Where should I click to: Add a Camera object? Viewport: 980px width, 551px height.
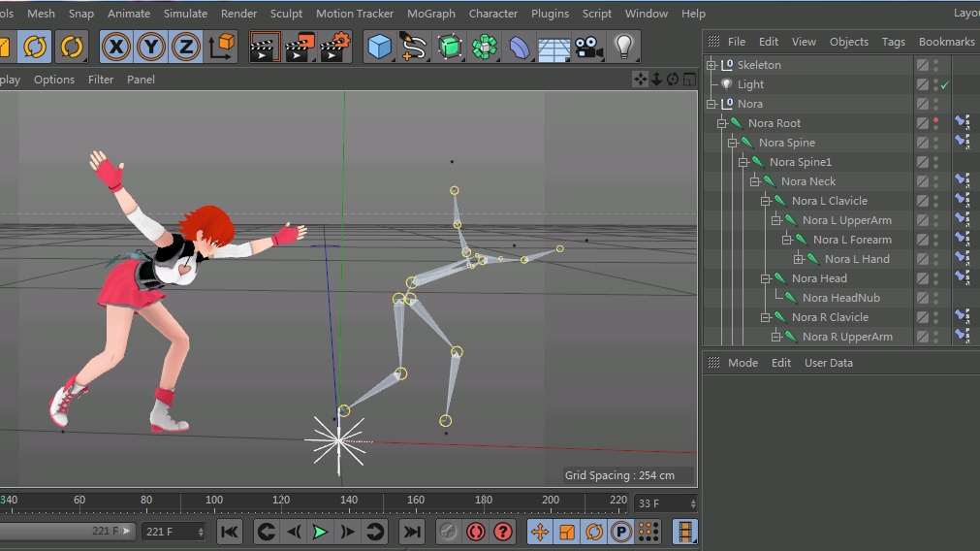[x=588, y=47]
